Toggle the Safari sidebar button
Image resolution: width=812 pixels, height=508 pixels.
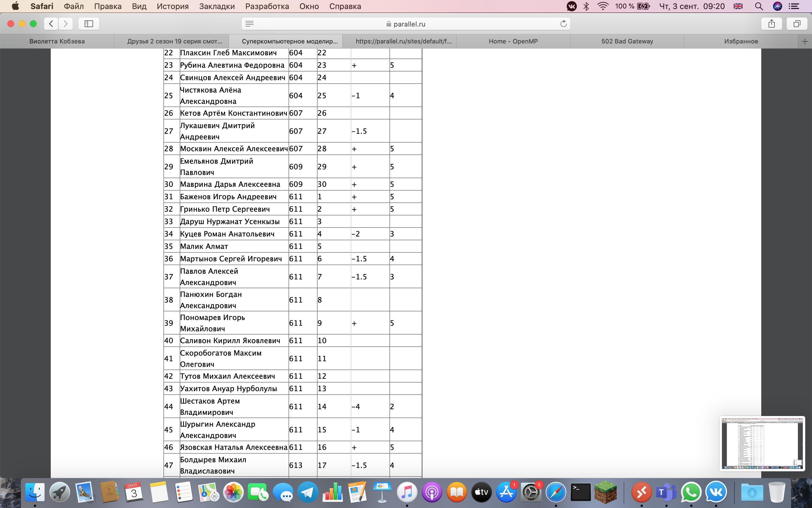pos(89,23)
